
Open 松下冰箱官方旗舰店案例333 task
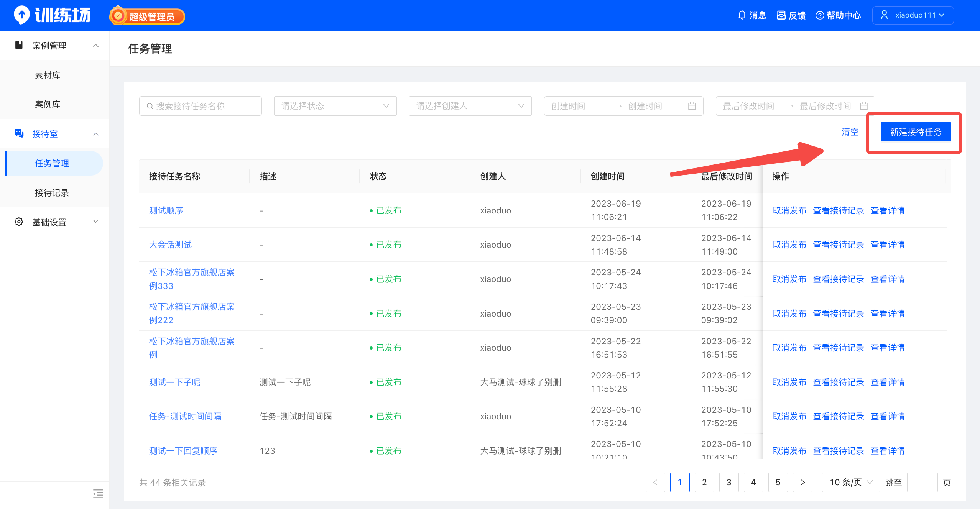[x=192, y=279]
